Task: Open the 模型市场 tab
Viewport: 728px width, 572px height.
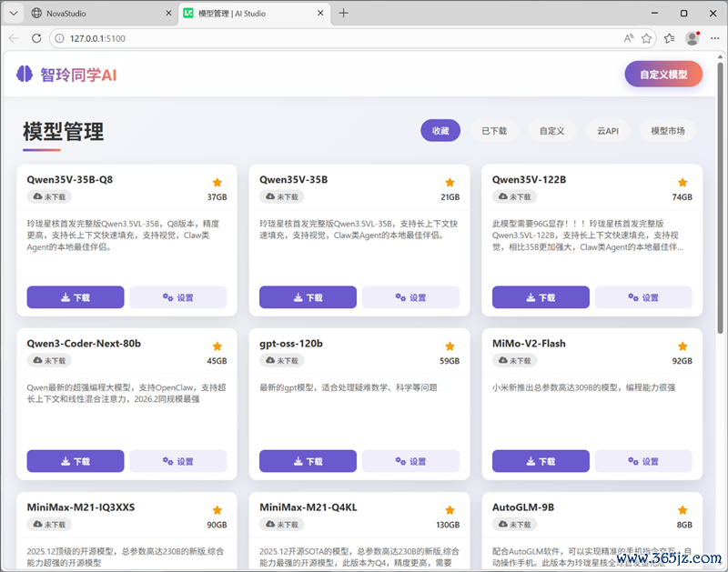Action: (668, 131)
